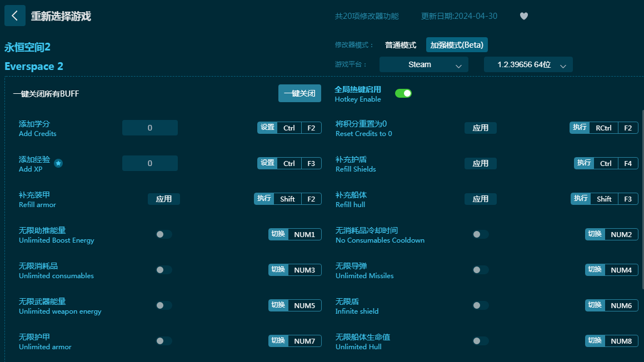Click the F3 key of Add XP hotkey
This screenshot has width=644, height=362.
[x=311, y=163]
